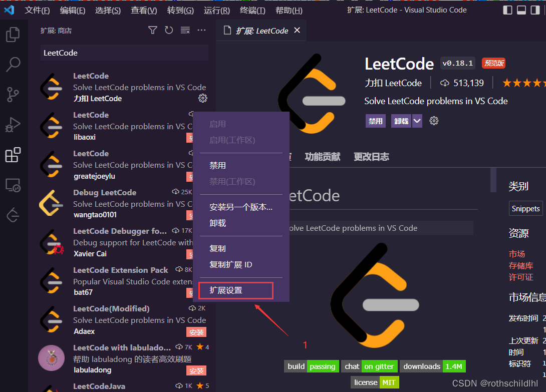Open Remote Explorer view
The width and height of the screenshot is (546, 392).
coord(13,185)
